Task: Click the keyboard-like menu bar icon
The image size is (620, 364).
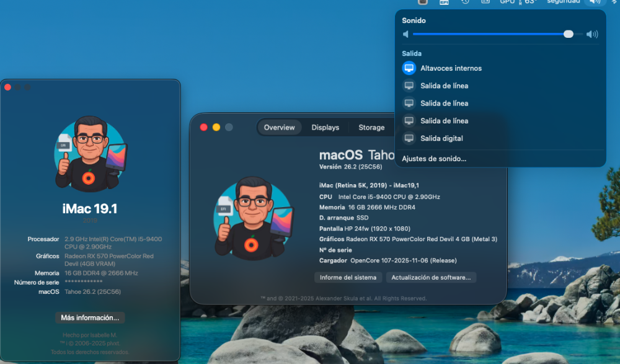Action: pos(485,2)
